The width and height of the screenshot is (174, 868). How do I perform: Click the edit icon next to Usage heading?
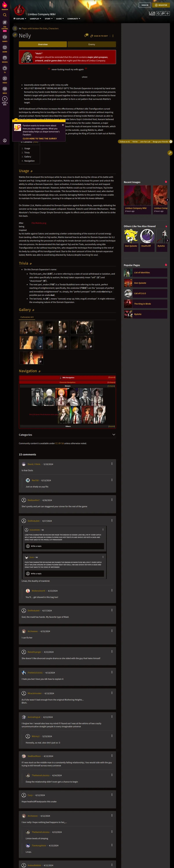point(32,171)
